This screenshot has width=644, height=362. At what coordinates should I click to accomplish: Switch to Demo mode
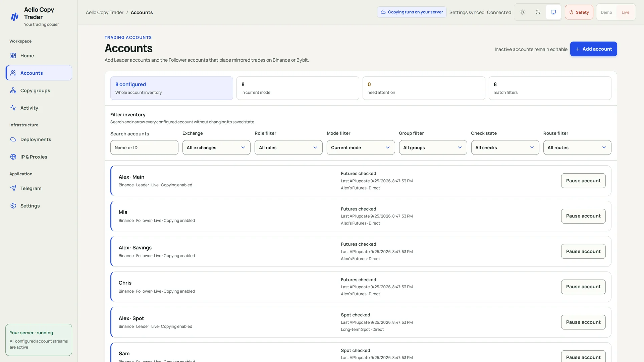606,12
